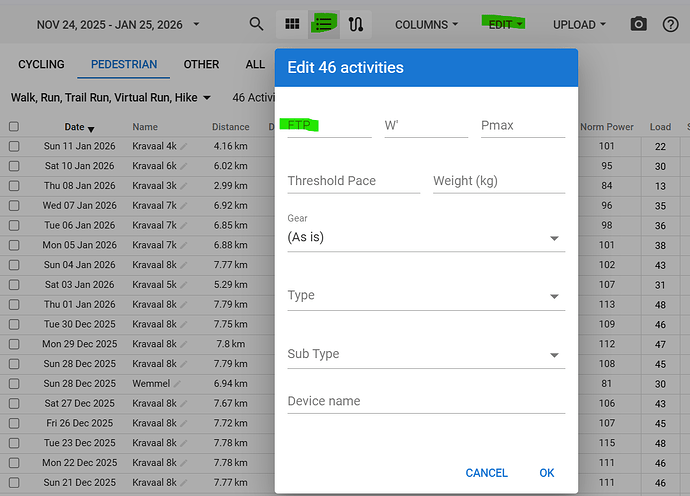Check the Sat 10 Jan 2026 row checkbox
Viewport: 690px width, 496px height.
[x=14, y=166]
